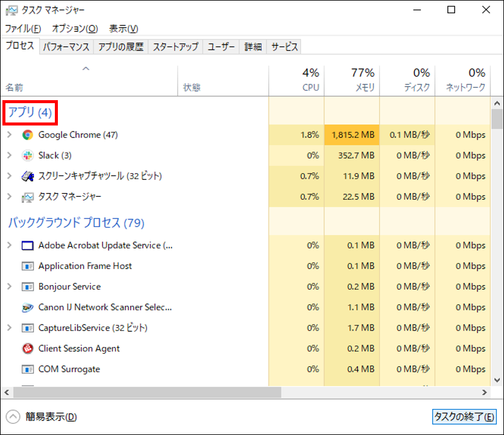Expand the CaptureLibService (32 ビット) row
The image size is (504, 435).
coord(9,328)
